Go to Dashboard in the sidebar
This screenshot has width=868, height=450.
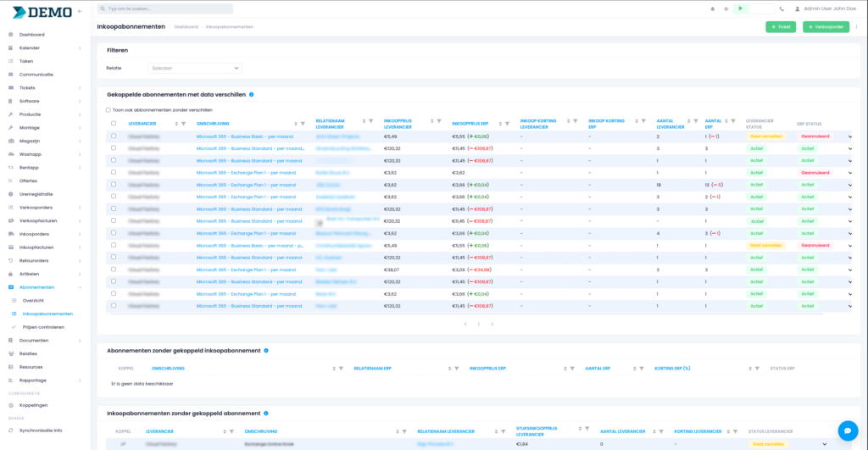(x=32, y=35)
